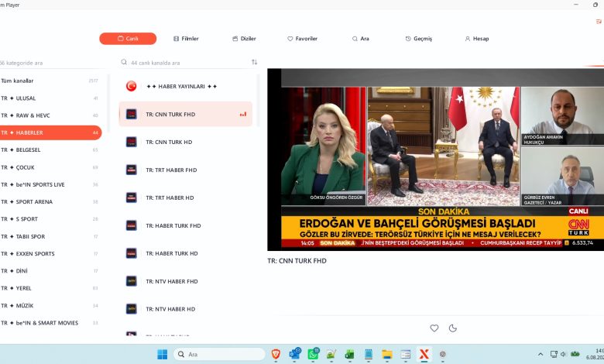This screenshot has width=604, height=364.
Task: Click the taskbar Ara search box
Action: coord(220,355)
